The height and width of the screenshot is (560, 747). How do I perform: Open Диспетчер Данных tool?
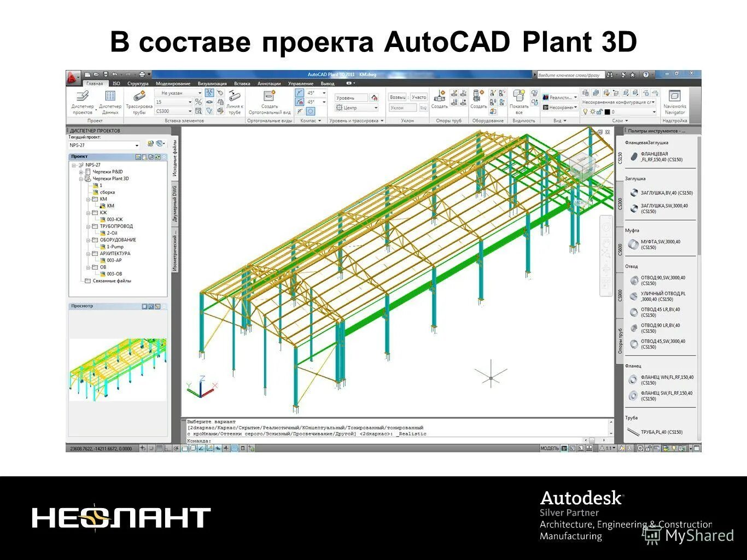pyautogui.click(x=110, y=102)
